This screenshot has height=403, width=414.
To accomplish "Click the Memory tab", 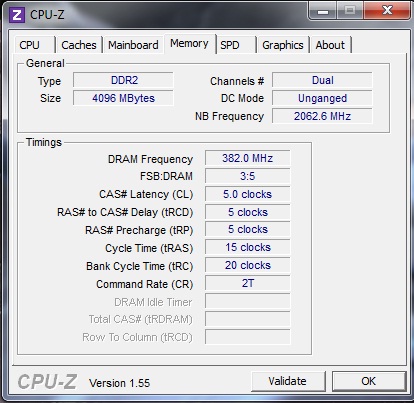I will (189, 43).
